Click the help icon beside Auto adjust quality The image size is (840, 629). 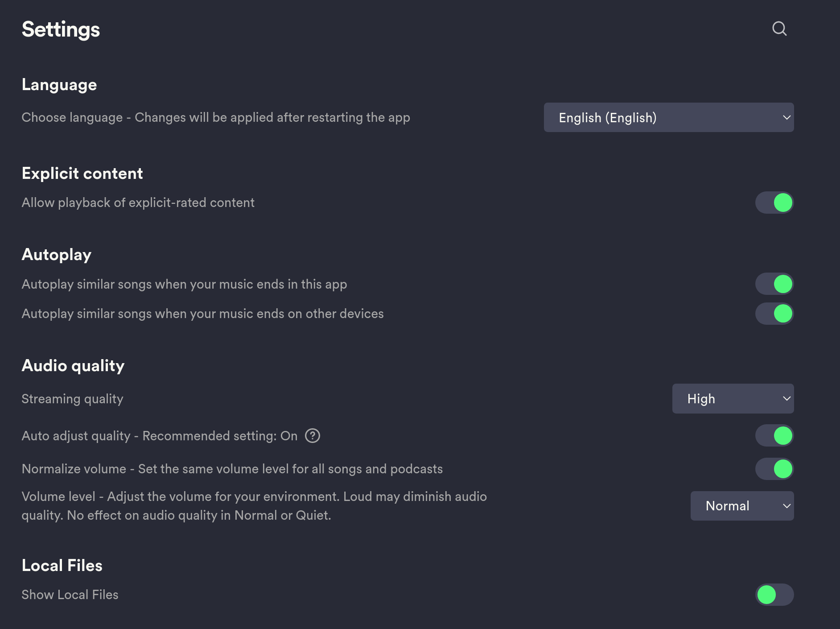(313, 436)
